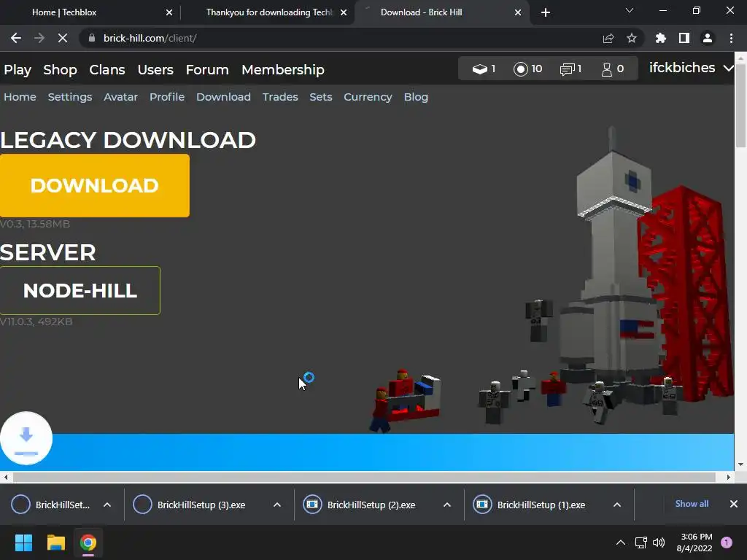
Task: Click the site lock icon in address bar
Action: coord(92,38)
